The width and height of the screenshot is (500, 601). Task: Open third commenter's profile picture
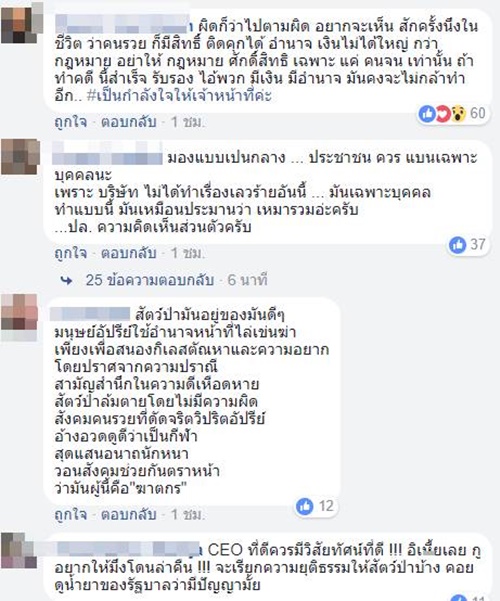20,317
